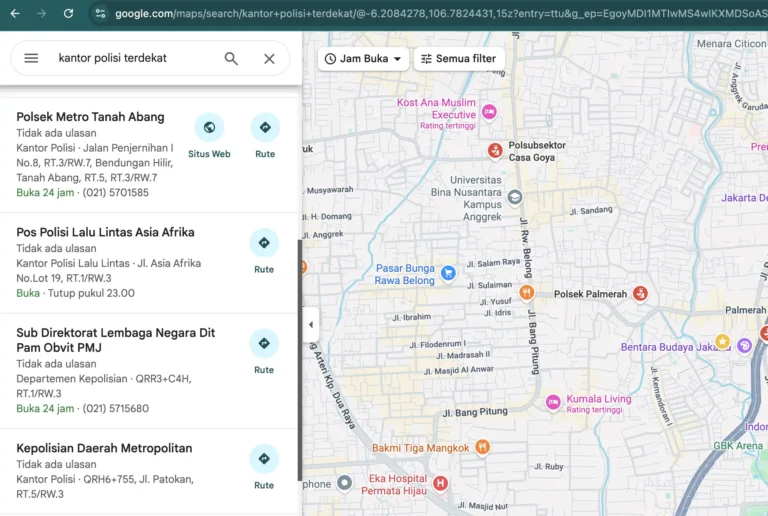Open Pos Polisi Lalu Lintas Asia Afrika listing

pyautogui.click(x=105, y=232)
